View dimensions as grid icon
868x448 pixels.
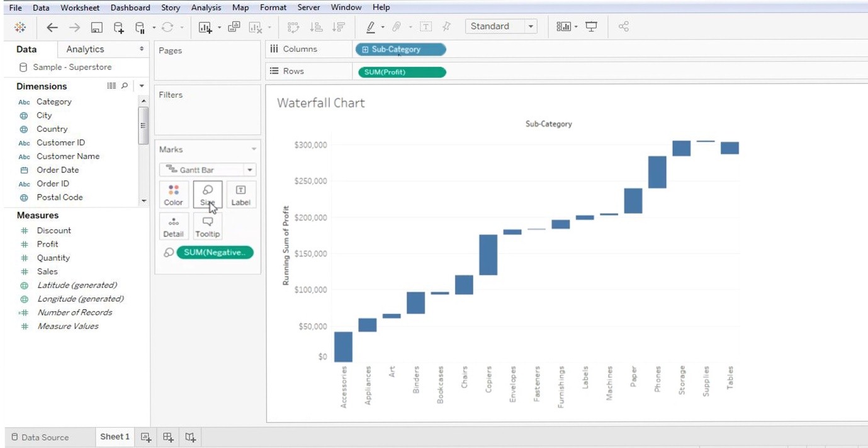coord(111,86)
